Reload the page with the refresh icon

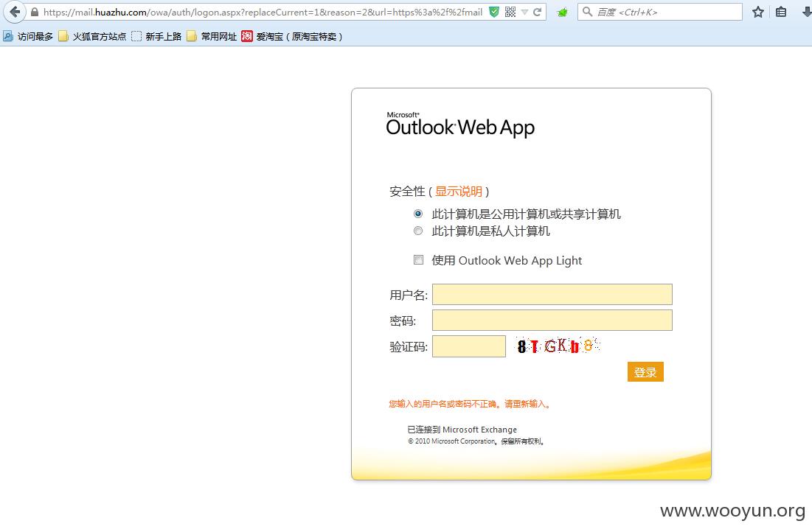click(538, 12)
